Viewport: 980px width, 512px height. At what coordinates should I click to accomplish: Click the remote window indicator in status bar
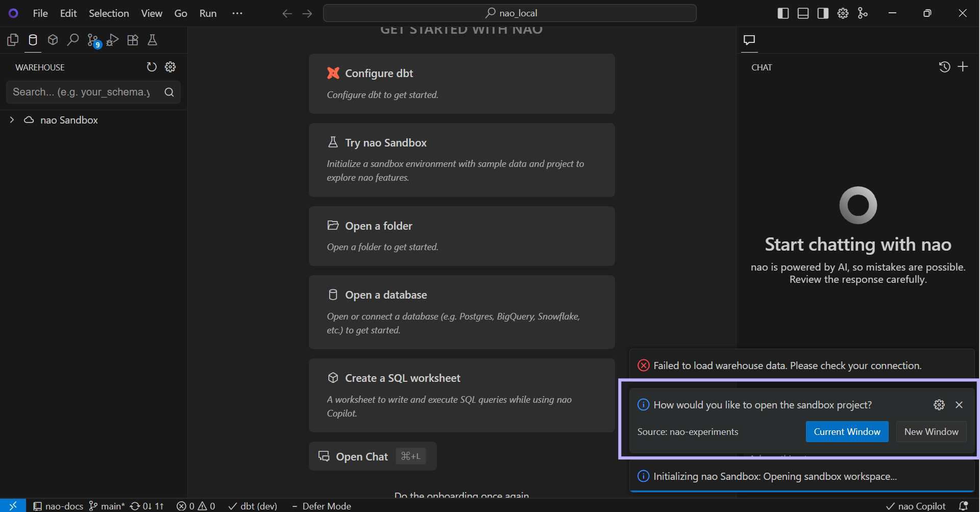[13, 506]
